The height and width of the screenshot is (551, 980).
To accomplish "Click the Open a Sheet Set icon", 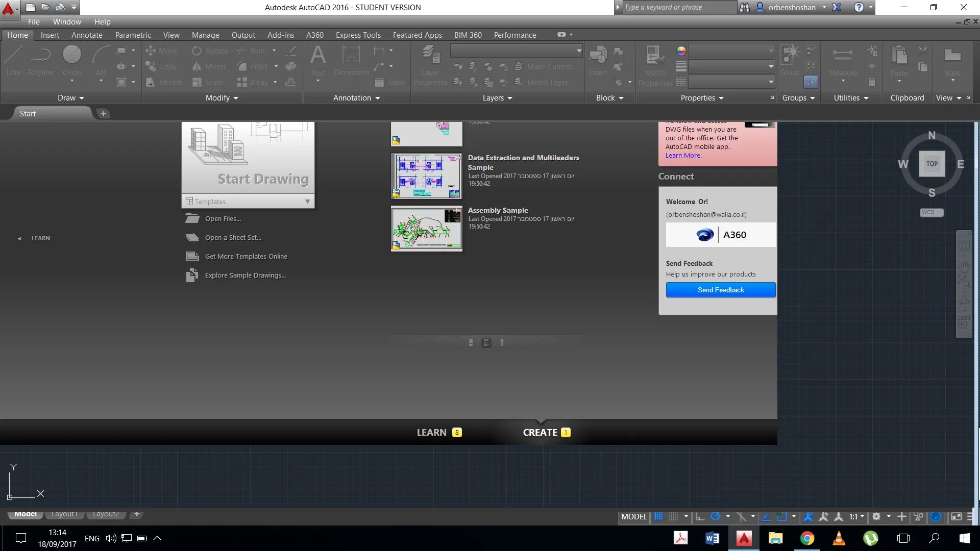I will 192,237.
